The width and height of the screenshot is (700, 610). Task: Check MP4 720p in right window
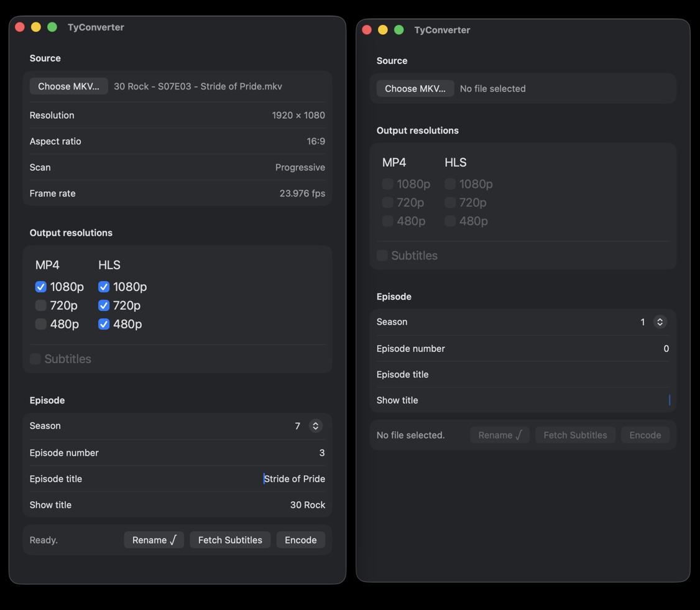(x=387, y=203)
